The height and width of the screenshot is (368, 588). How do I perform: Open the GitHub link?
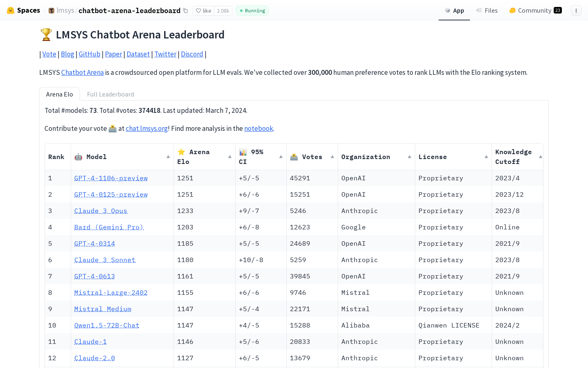(x=89, y=54)
